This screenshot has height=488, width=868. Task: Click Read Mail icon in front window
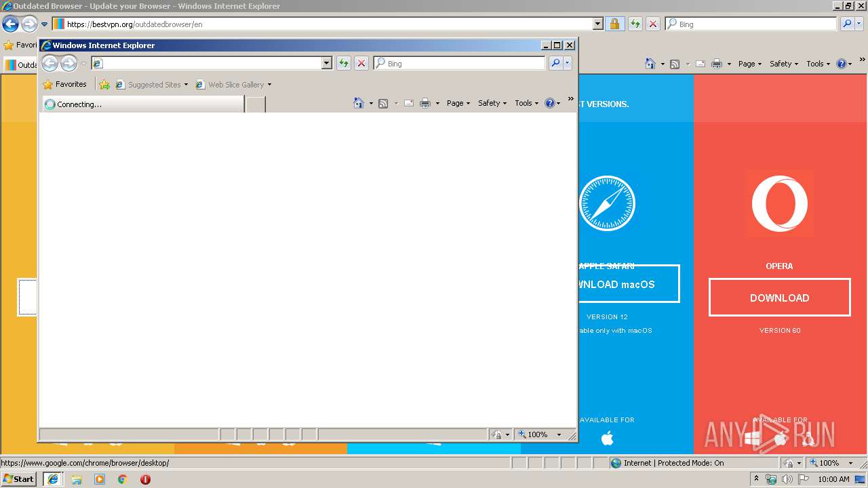[409, 103]
